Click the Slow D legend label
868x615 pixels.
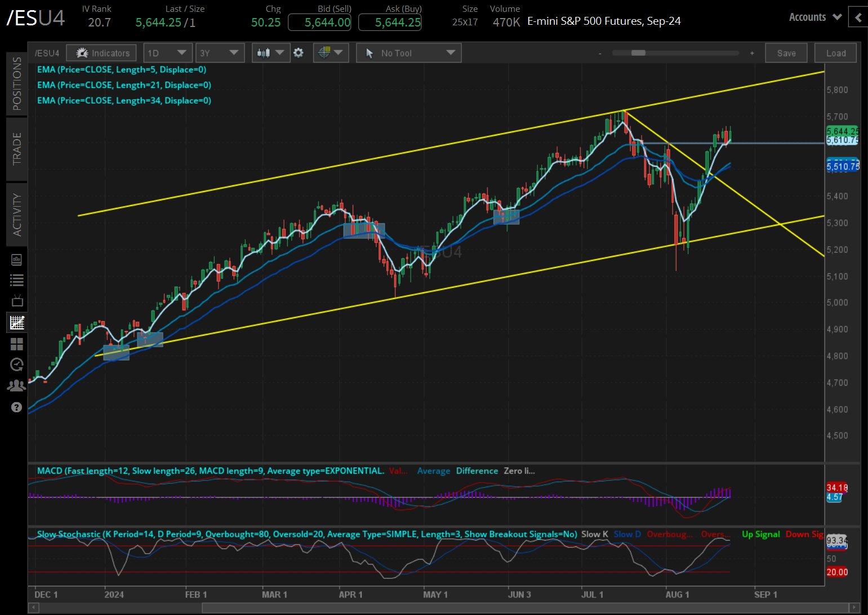point(627,534)
